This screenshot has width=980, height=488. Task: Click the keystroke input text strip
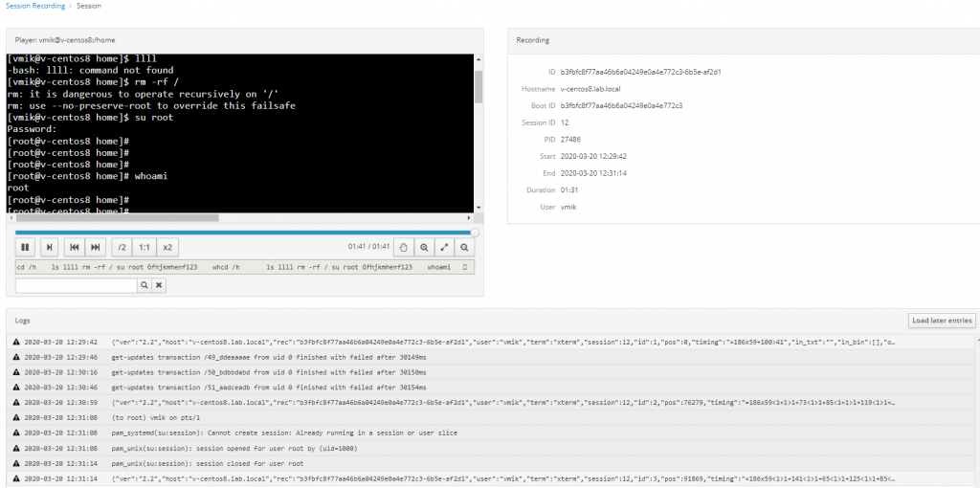[x=244, y=267]
